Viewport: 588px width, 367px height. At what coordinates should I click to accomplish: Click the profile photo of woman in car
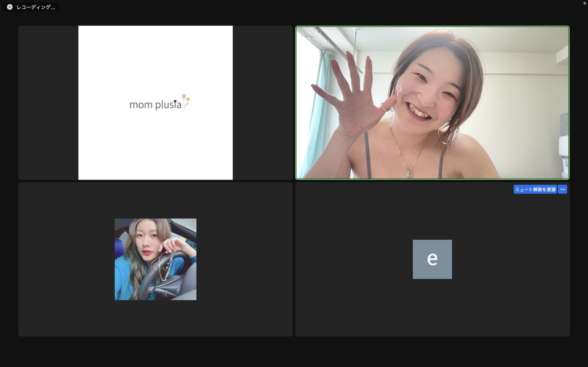[x=155, y=259]
